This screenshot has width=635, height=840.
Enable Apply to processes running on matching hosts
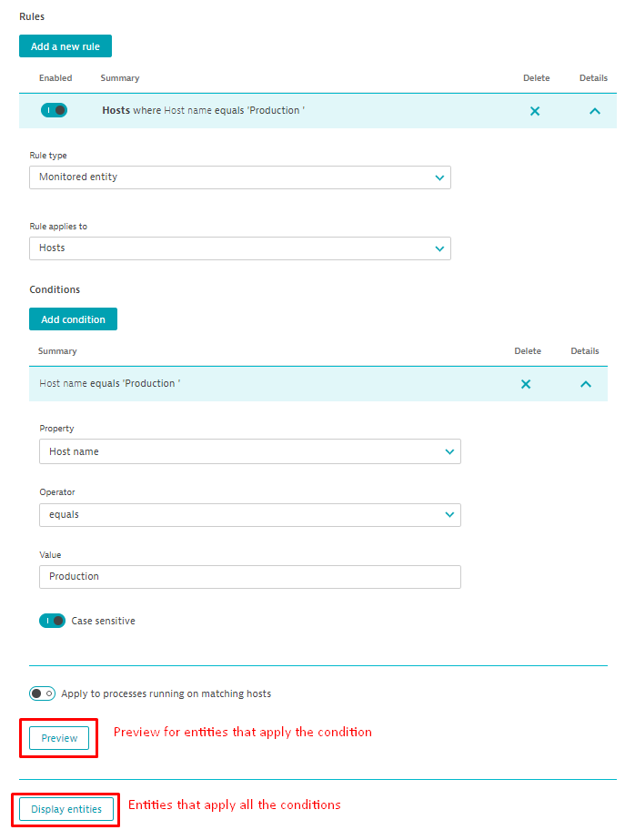(43, 693)
